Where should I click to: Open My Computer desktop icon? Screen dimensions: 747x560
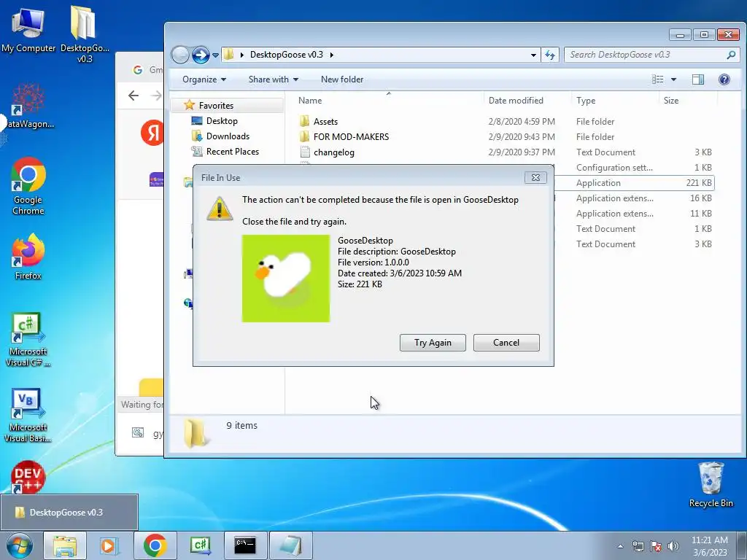[x=28, y=29]
